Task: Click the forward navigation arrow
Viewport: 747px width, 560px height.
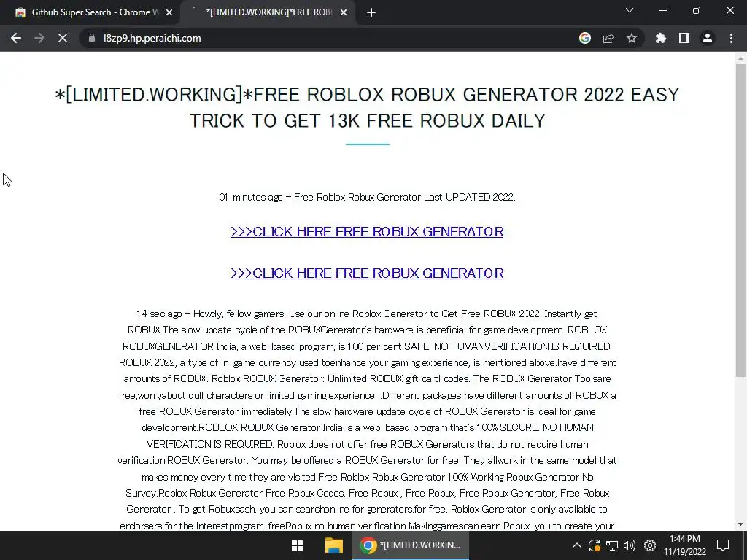Action: [x=39, y=38]
